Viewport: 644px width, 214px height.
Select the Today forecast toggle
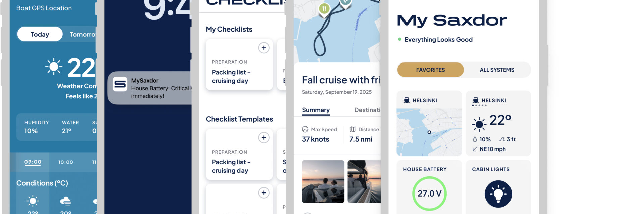pos(40,34)
